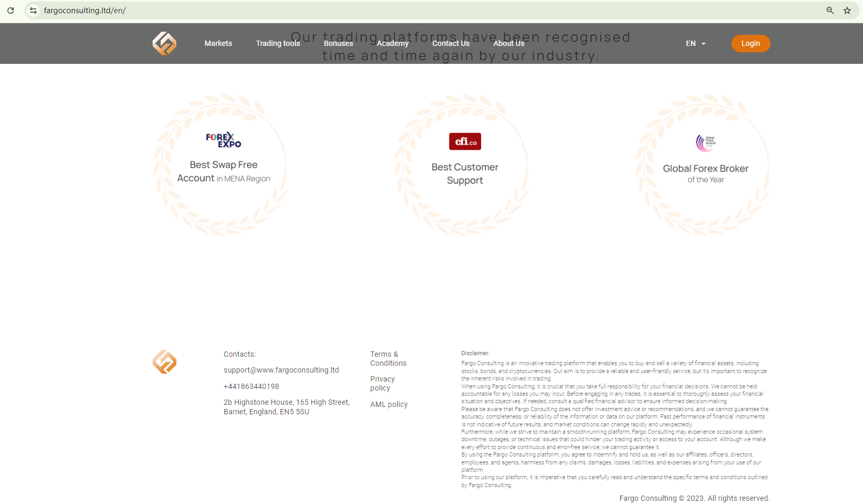Viewport: 863px width, 504px height.
Task: Open the Markets menu
Action: (x=218, y=43)
